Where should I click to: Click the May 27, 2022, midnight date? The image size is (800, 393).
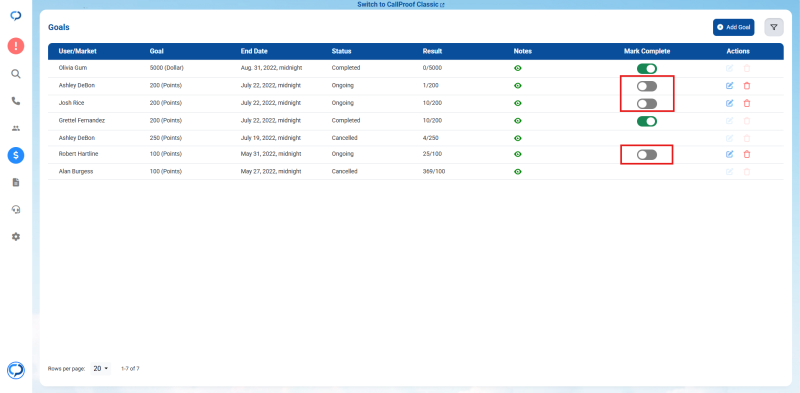(271, 172)
